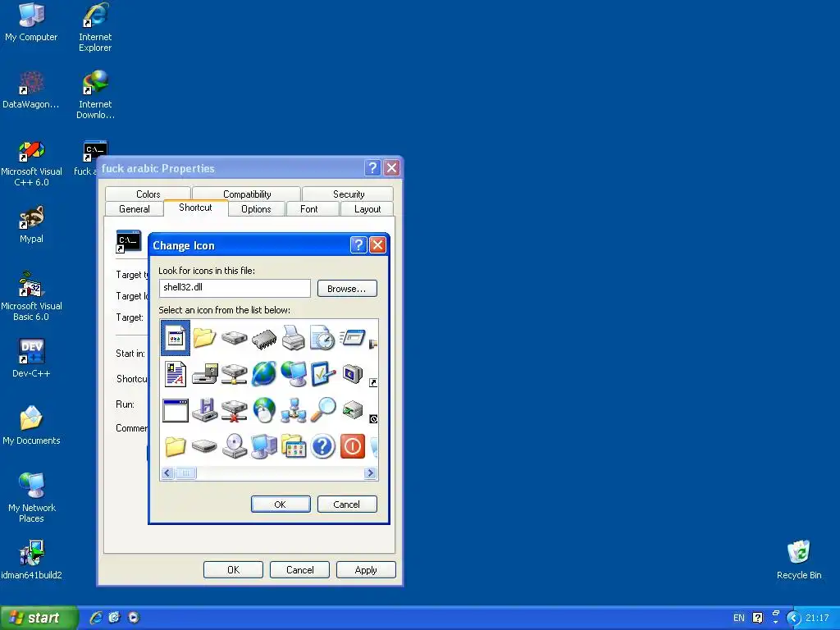This screenshot has height=630, width=840.
Task: Open the Compatibility tab
Action: [x=247, y=194]
